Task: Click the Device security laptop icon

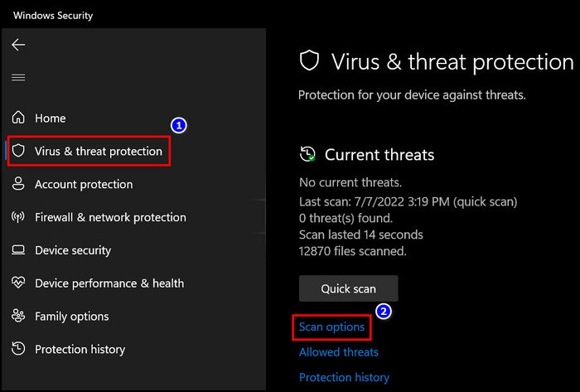Action: [18, 250]
